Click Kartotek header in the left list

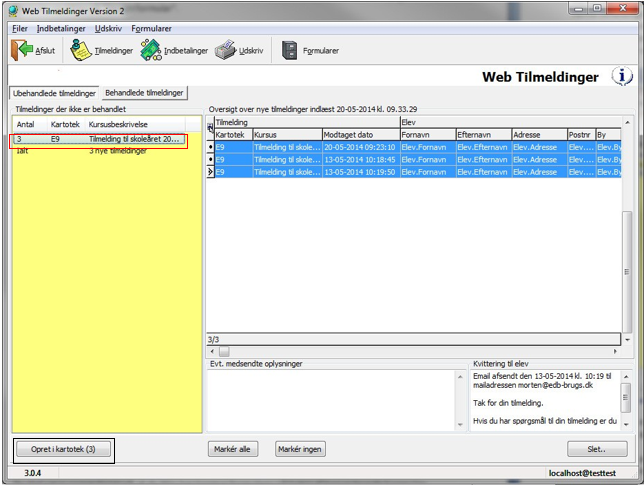coord(66,124)
